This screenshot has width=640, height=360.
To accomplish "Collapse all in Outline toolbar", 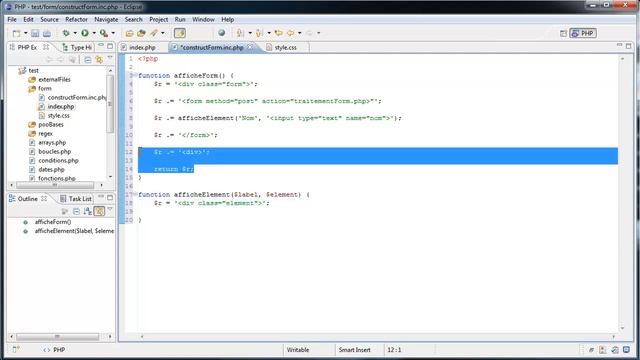I will tap(76, 211).
